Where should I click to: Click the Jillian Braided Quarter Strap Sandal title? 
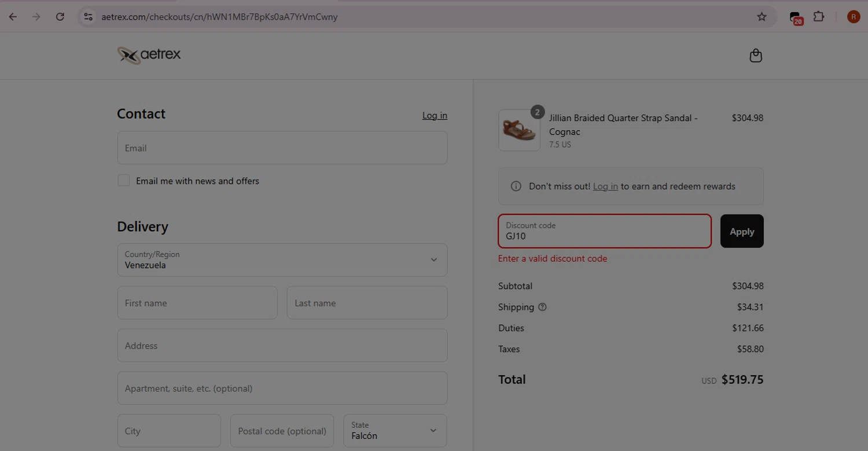click(x=623, y=125)
